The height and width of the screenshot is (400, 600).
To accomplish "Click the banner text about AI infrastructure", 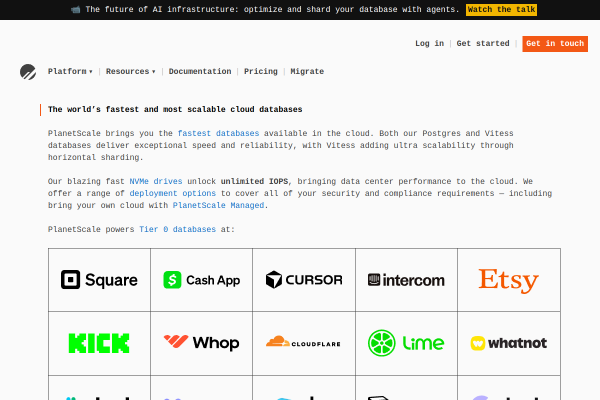I will (272, 10).
